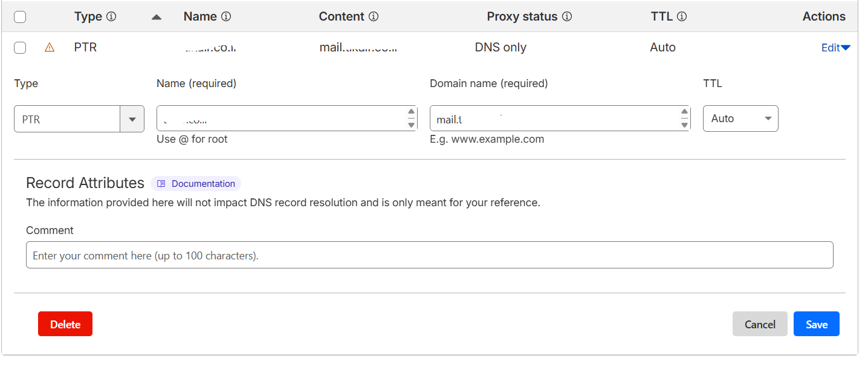
Task: Open the TTL Auto dropdown
Action: pyautogui.click(x=740, y=119)
